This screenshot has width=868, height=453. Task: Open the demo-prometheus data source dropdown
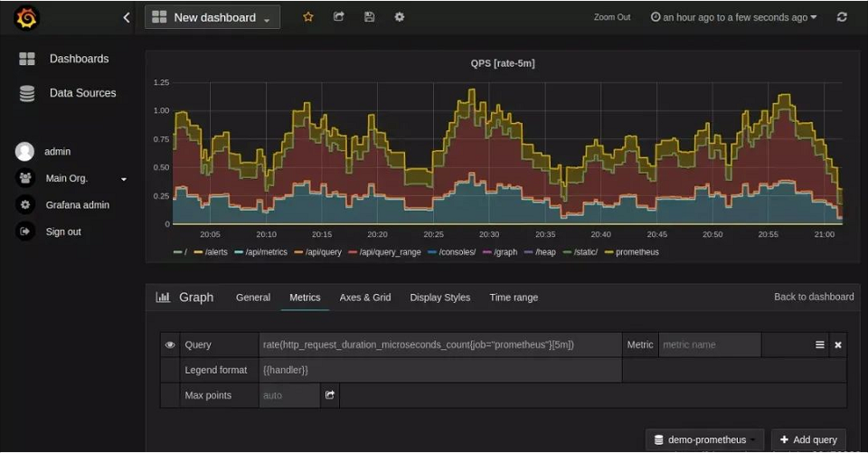click(x=705, y=439)
